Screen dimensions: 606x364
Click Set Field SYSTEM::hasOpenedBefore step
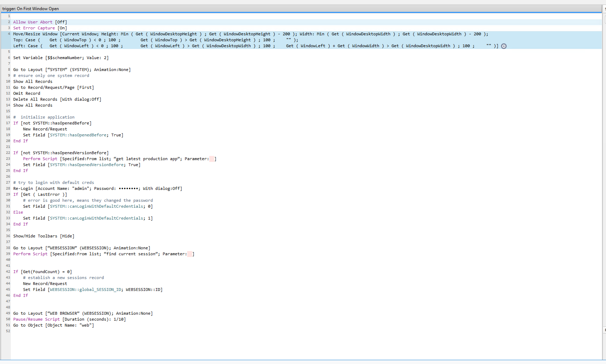point(73,135)
